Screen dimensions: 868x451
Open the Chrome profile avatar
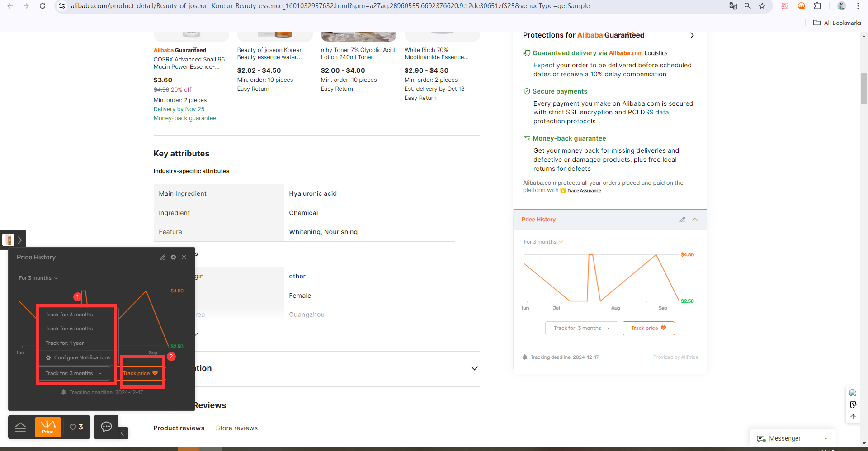(x=841, y=6)
